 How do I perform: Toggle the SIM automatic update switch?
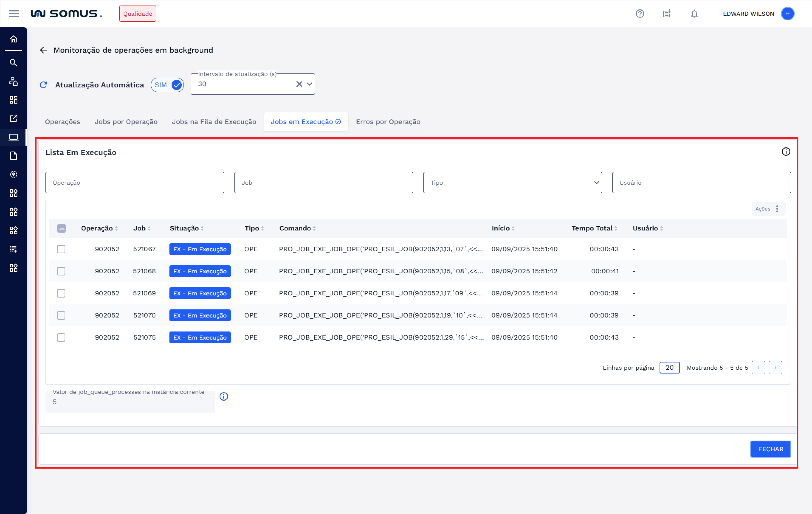pyautogui.click(x=168, y=85)
